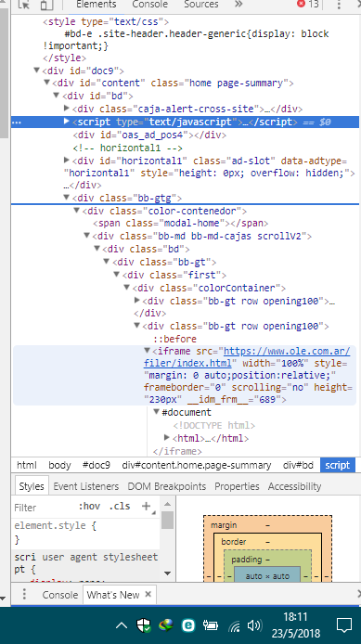Toggle the .cls class editor button

point(120,507)
